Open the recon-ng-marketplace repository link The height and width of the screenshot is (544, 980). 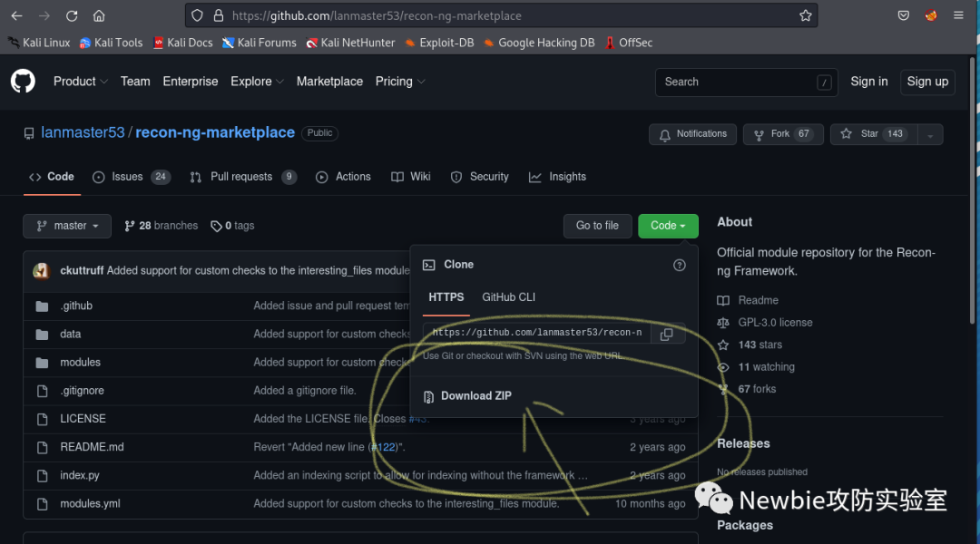215,132
